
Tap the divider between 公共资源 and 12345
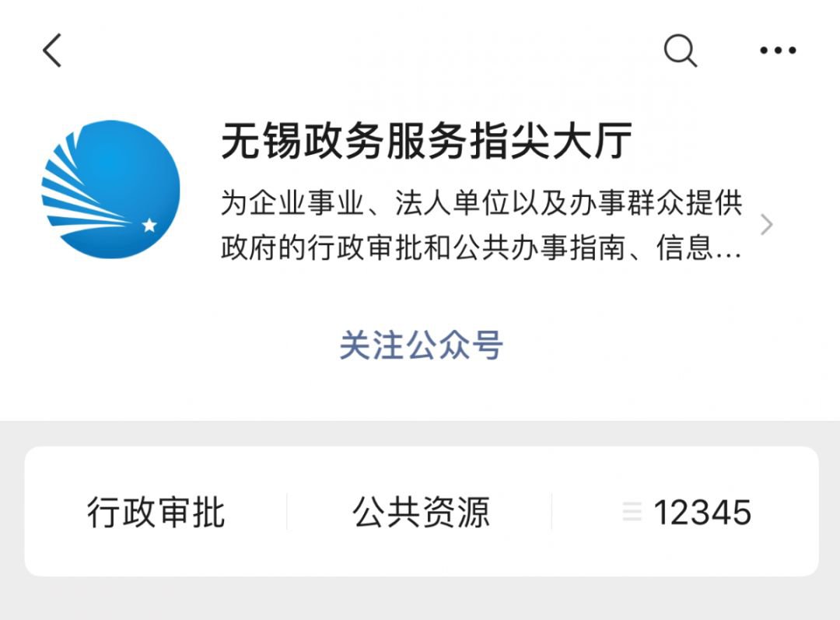[x=551, y=512]
